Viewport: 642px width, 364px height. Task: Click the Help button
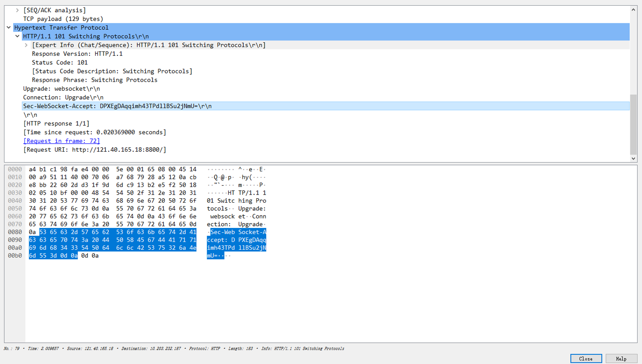point(621,358)
